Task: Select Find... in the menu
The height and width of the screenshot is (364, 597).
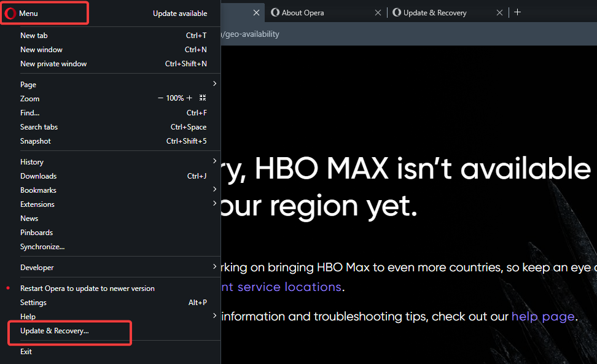Action: (114, 112)
